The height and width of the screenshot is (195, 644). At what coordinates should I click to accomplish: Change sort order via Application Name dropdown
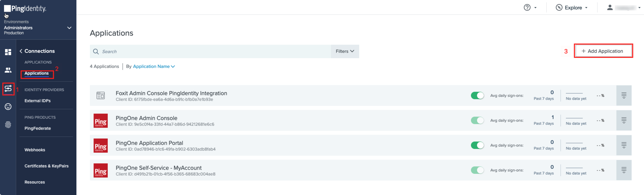point(154,66)
